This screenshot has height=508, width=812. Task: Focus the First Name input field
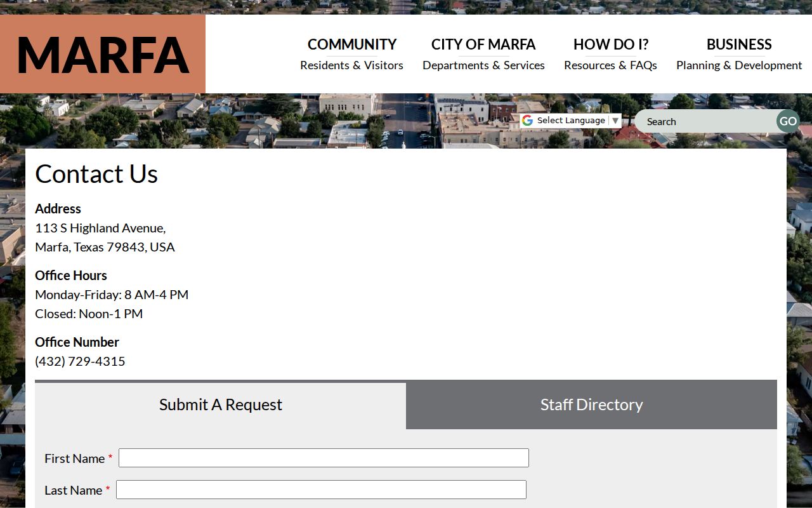(x=324, y=458)
